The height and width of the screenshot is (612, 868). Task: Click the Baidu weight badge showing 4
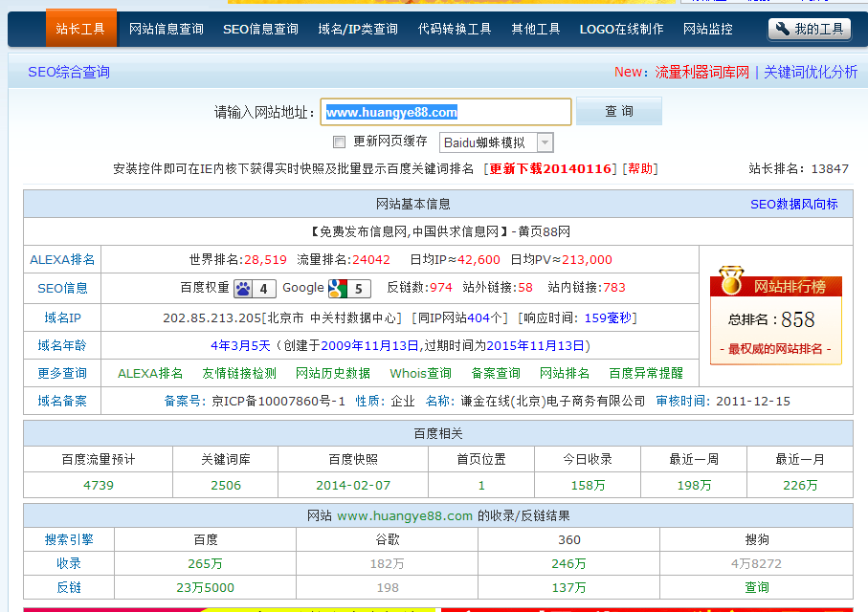pyautogui.click(x=254, y=288)
